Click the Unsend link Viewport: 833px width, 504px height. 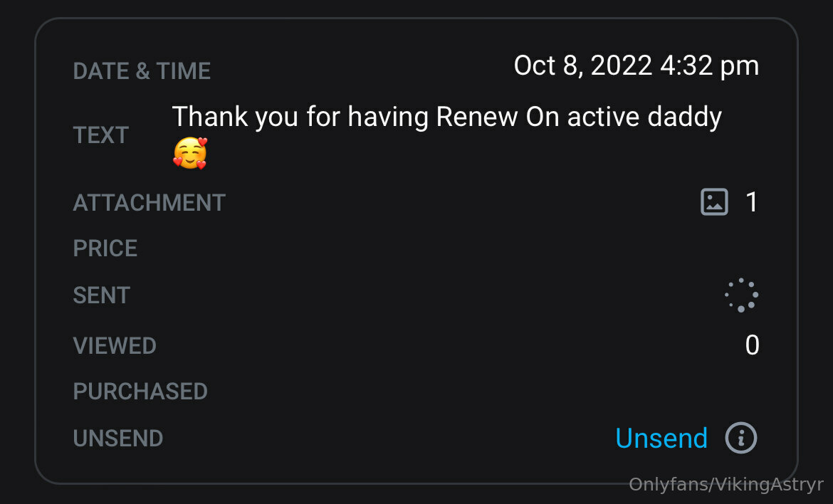[x=661, y=438]
